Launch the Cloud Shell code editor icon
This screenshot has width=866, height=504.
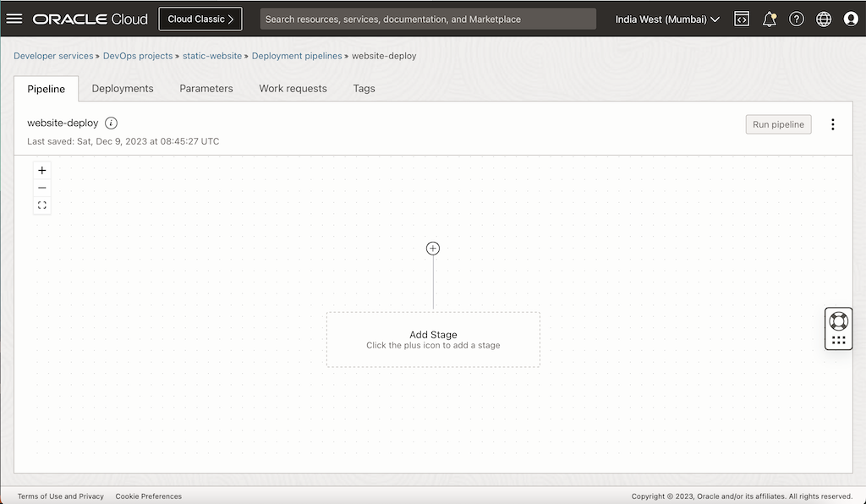click(x=742, y=19)
